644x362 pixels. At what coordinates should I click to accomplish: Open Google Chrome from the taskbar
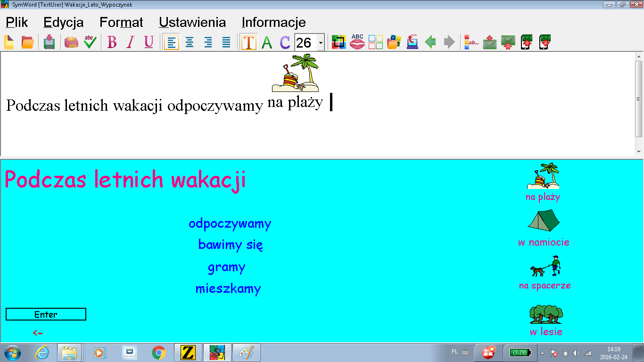159,353
